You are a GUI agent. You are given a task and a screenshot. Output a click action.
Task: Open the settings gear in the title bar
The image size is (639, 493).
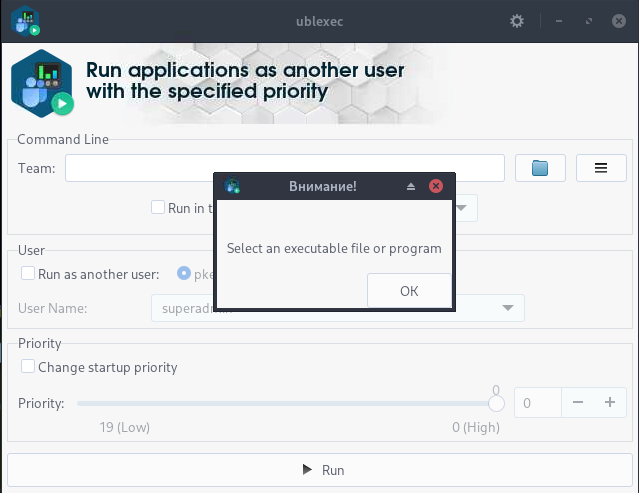pyautogui.click(x=517, y=20)
